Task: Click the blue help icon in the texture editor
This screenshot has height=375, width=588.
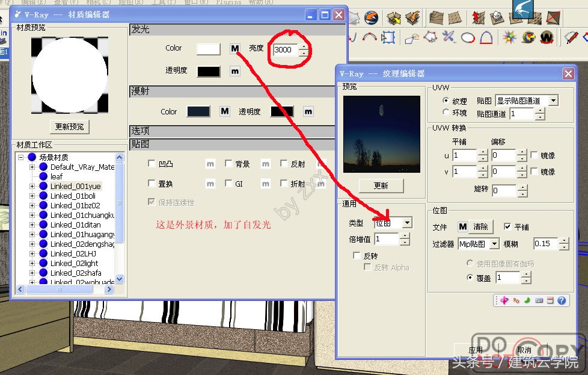Action: (562, 300)
